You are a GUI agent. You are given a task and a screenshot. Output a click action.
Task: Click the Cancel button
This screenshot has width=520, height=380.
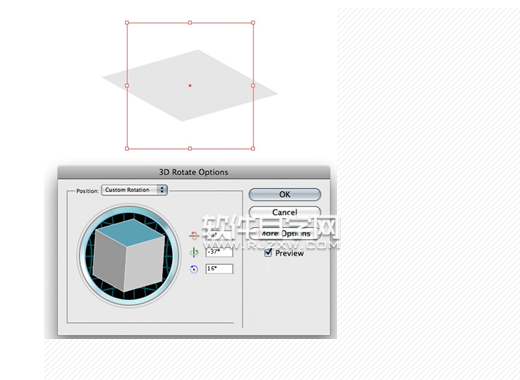pyautogui.click(x=285, y=212)
